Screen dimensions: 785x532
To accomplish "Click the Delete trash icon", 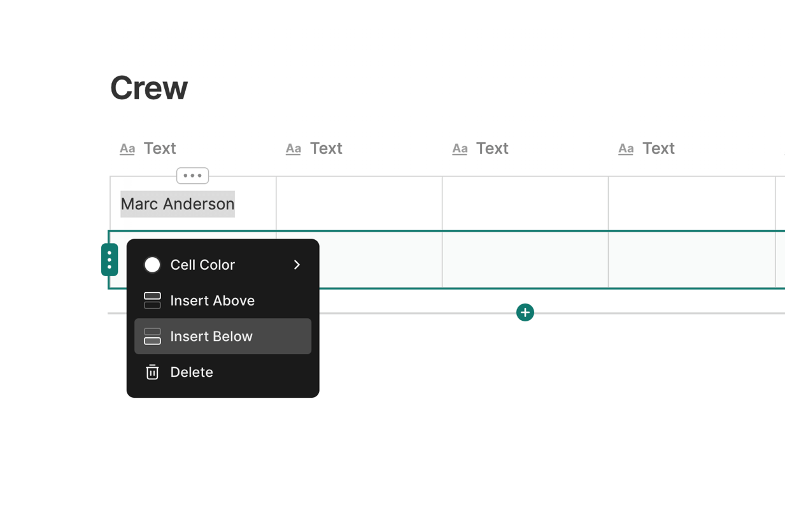I will click(152, 372).
